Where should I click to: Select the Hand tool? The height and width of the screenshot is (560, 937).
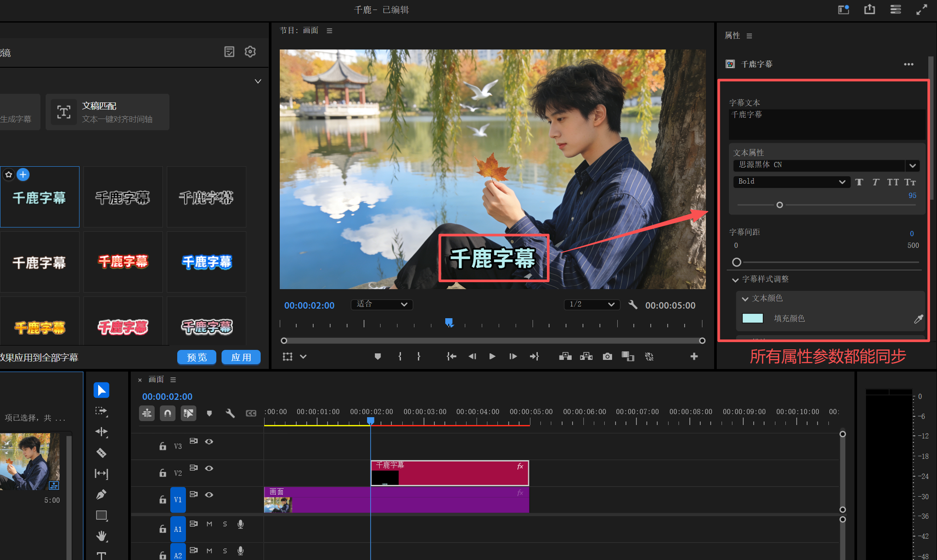point(101,536)
